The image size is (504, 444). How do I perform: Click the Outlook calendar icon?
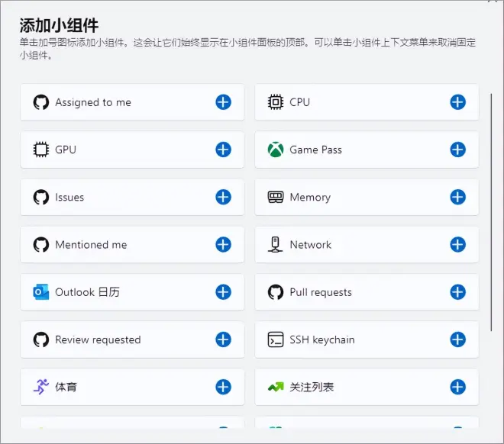tap(41, 292)
